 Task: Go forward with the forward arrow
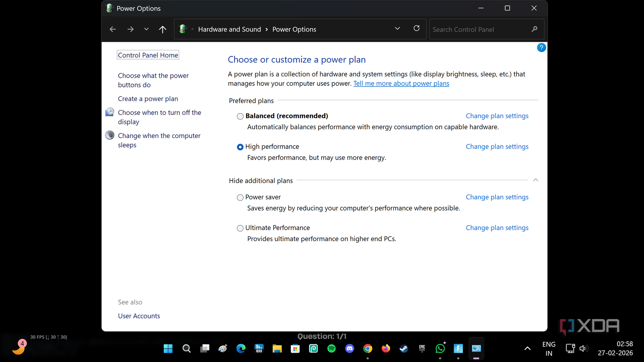130,29
